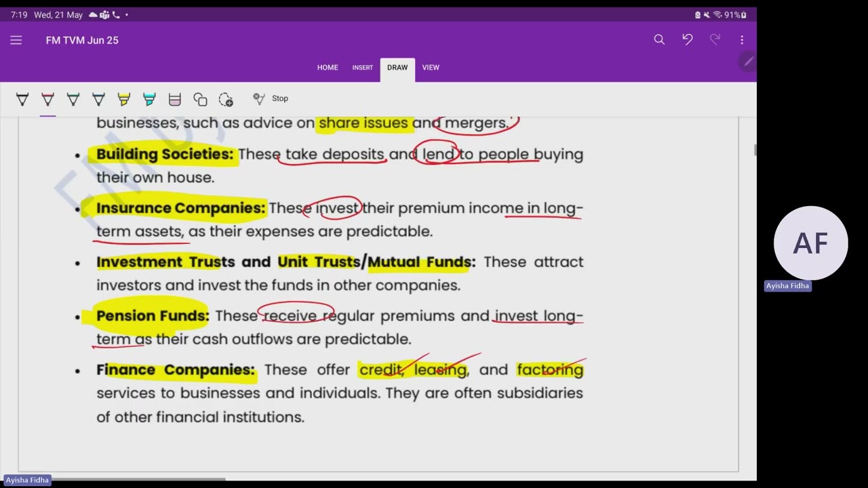Viewport: 868px width, 488px height.
Task: Click the Ayisha Fidha name label under avatar
Action: [787, 286]
